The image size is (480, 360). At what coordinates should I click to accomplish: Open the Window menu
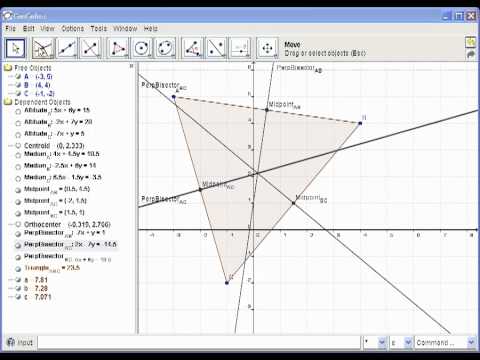point(125,28)
